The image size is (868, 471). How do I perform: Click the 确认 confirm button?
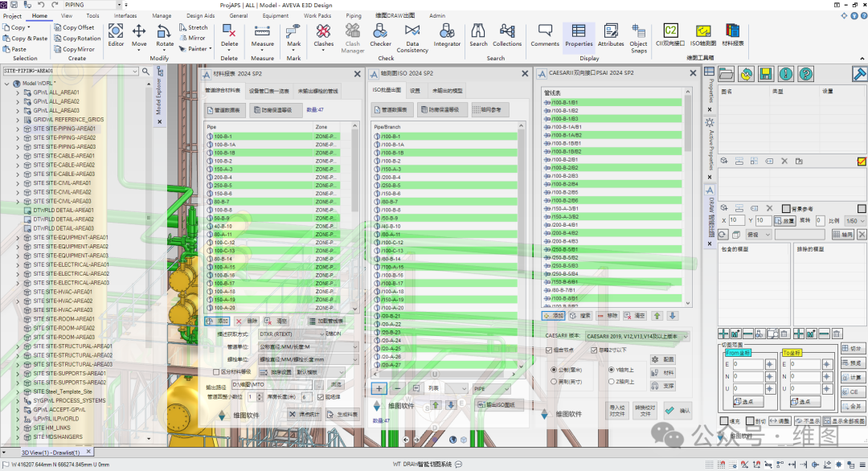(678, 411)
